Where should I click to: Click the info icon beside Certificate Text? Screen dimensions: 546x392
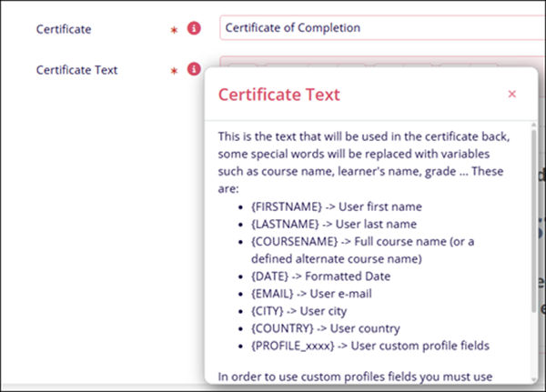[193, 69]
